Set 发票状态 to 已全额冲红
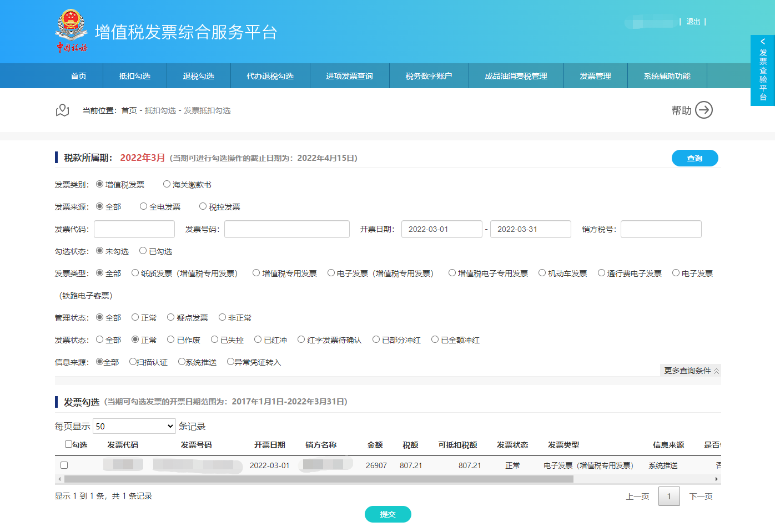Viewport: 775px width, 532px height. [435, 340]
